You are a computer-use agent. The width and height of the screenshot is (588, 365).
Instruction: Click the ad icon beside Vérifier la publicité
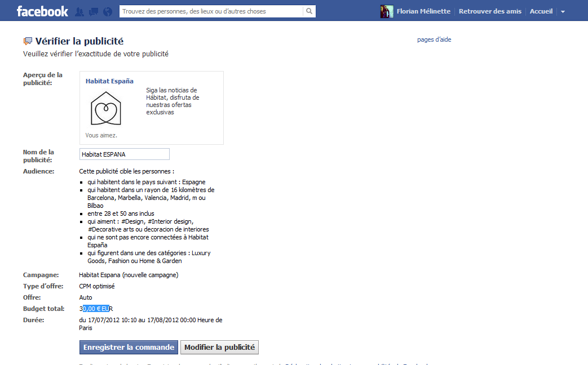28,41
